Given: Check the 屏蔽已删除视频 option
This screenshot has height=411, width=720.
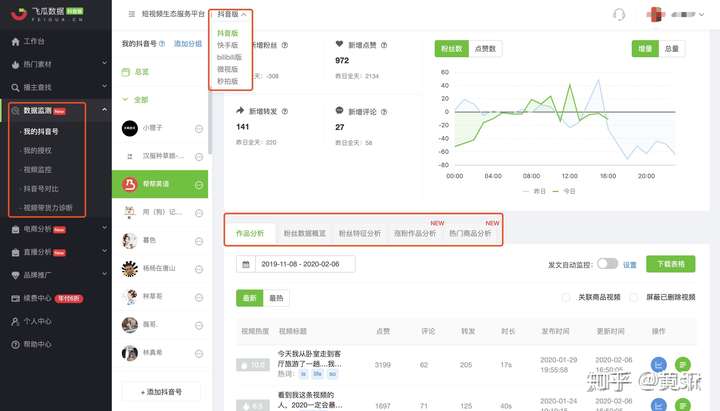Looking at the screenshot, I should (x=634, y=298).
